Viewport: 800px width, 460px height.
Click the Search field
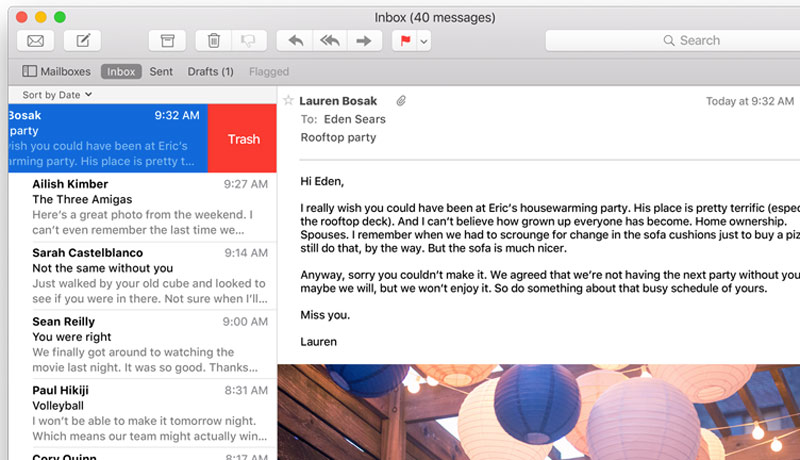tap(672, 41)
